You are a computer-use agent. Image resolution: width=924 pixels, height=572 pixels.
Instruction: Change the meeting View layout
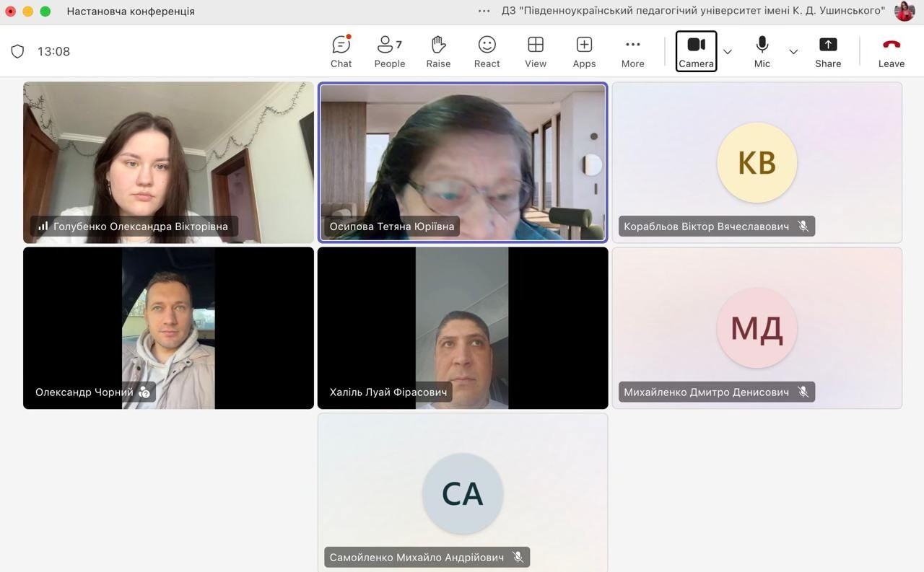coord(536,51)
